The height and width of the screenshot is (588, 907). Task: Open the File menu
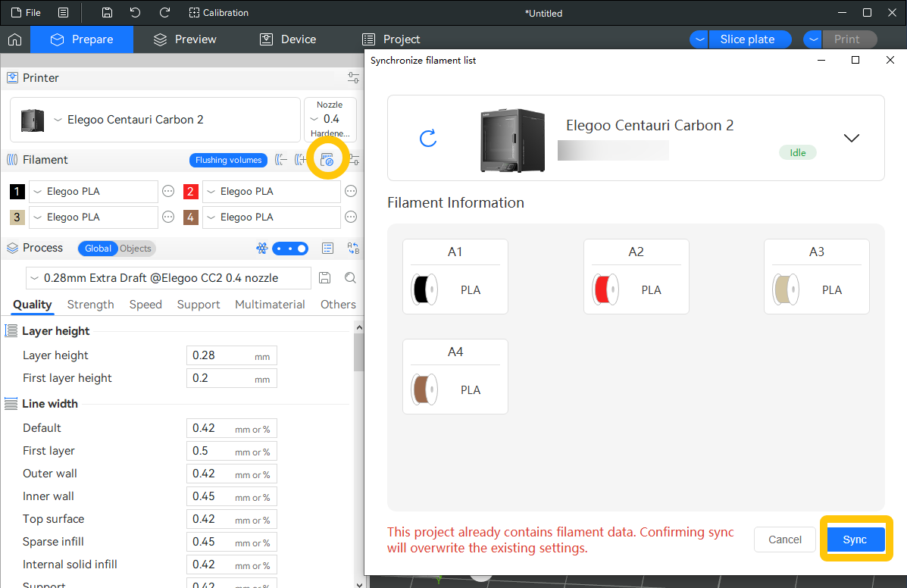coord(26,13)
